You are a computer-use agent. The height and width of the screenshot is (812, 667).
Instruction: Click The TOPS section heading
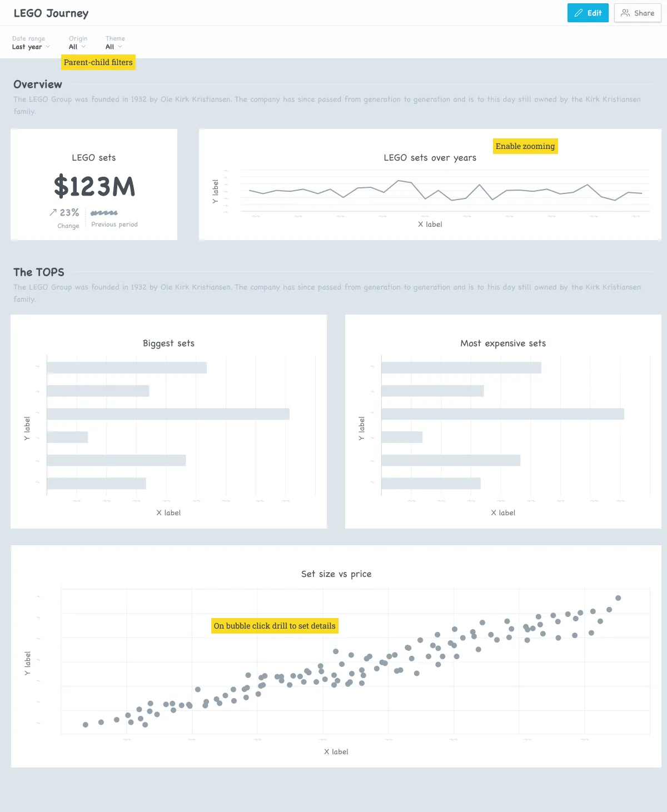(x=38, y=272)
